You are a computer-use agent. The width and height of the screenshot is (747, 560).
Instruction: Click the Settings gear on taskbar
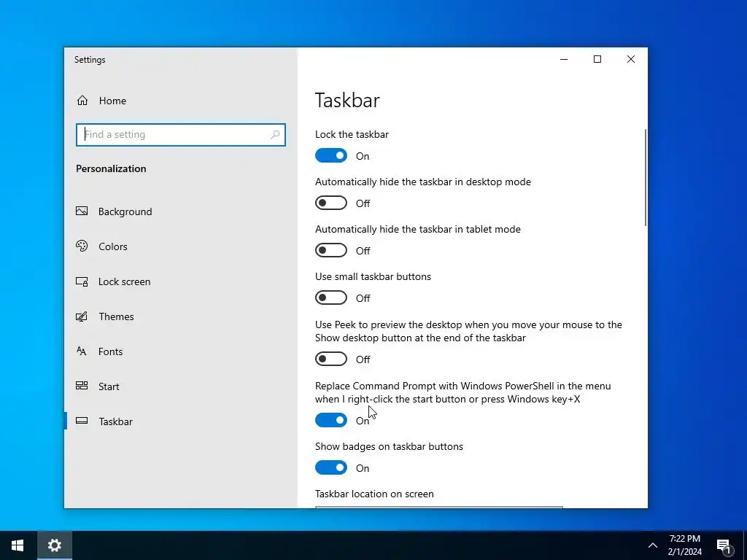coord(54,545)
